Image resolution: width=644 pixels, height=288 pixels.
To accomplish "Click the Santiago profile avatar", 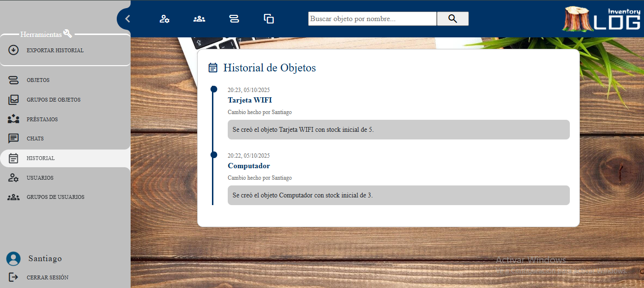I will point(13,259).
